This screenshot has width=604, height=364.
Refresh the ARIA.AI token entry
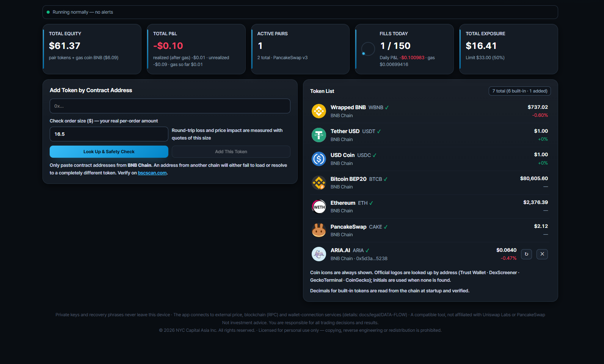tap(526, 254)
